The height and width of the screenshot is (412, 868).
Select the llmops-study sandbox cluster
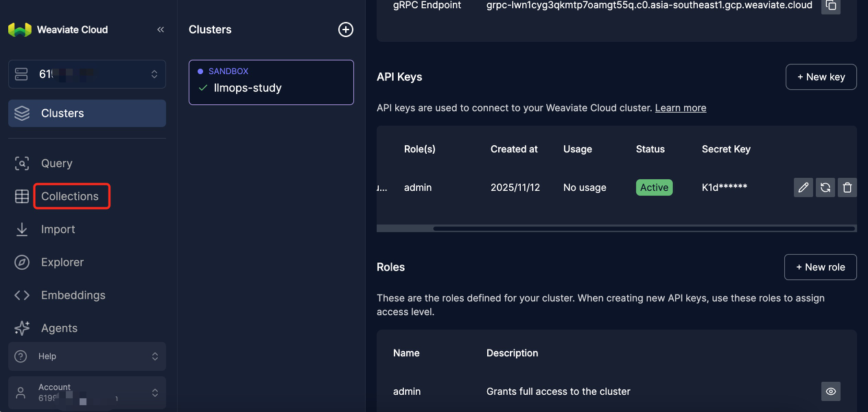(x=271, y=82)
